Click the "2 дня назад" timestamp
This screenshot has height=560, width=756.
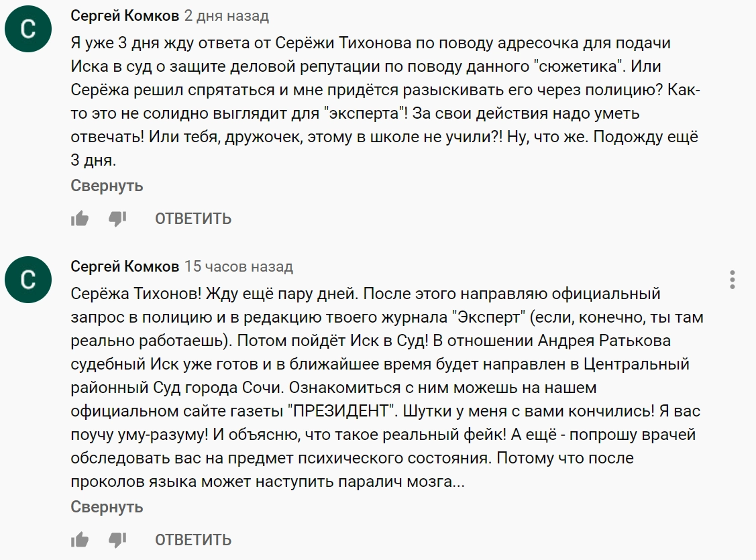click(227, 15)
